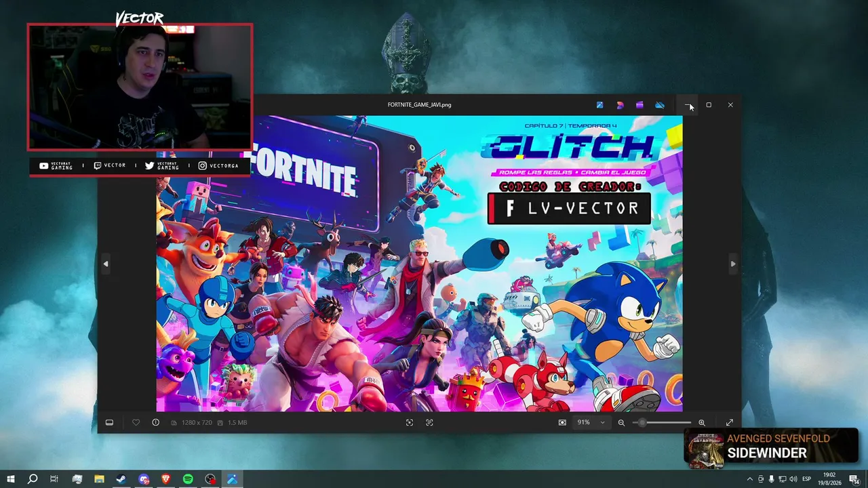Click the 1280 x 720 dimensions text

[197, 422]
